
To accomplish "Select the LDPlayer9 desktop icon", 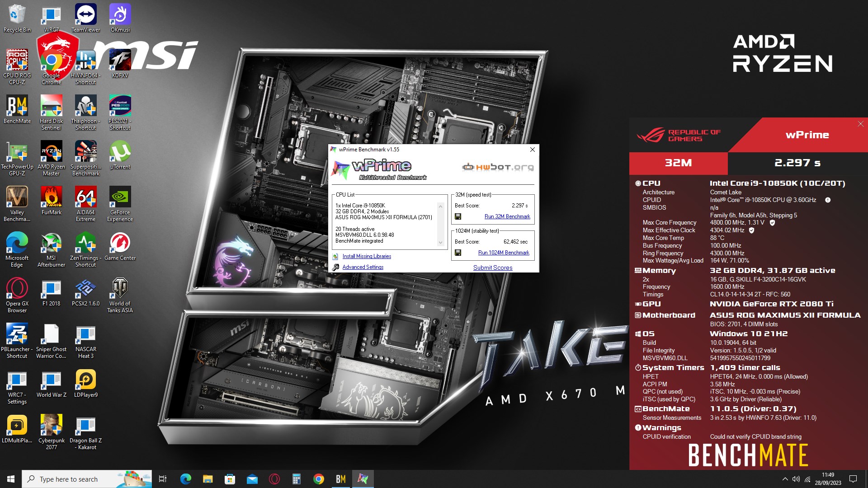I will (x=86, y=383).
